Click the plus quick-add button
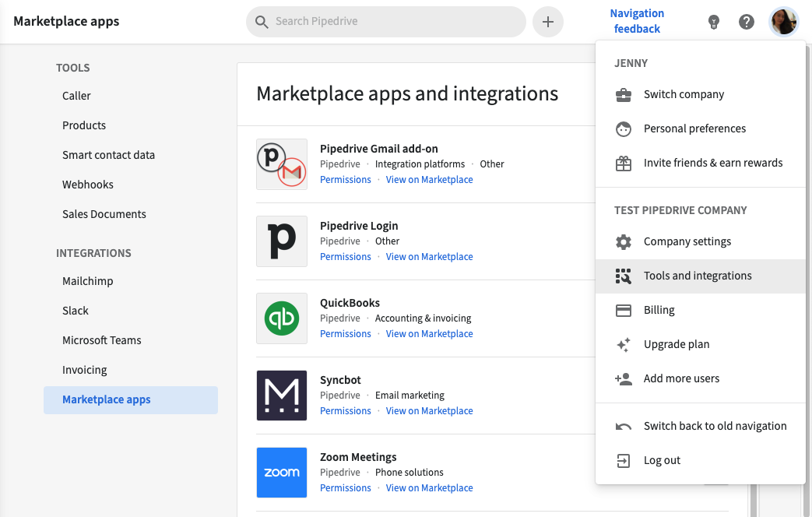Viewport: 812px width, 517px height. click(x=548, y=22)
